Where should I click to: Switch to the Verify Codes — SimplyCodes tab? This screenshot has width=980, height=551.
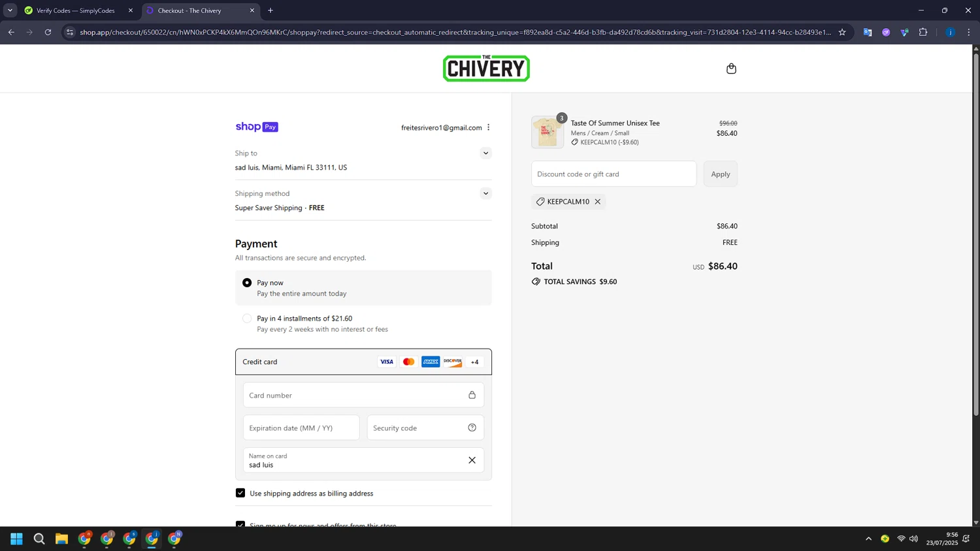click(x=75, y=10)
